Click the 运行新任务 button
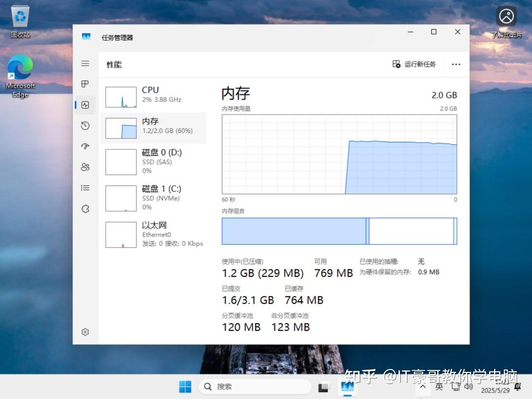 [413, 64]
